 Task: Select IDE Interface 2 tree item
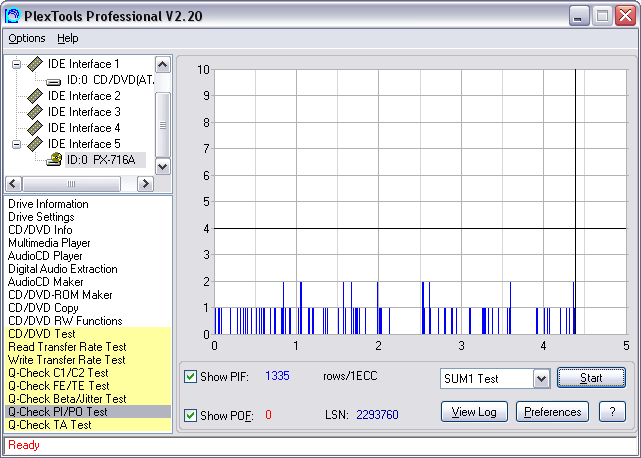click(84, 96)
